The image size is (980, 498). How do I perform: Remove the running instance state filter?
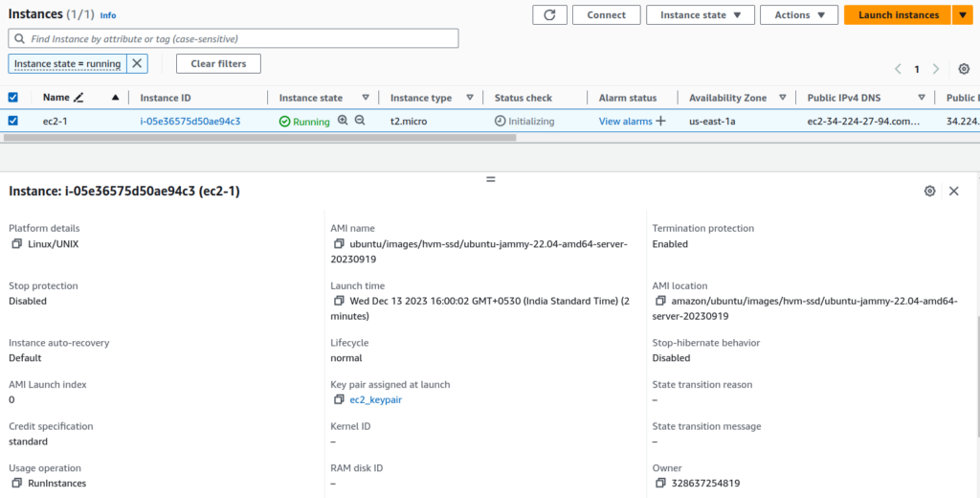point(137,64)
